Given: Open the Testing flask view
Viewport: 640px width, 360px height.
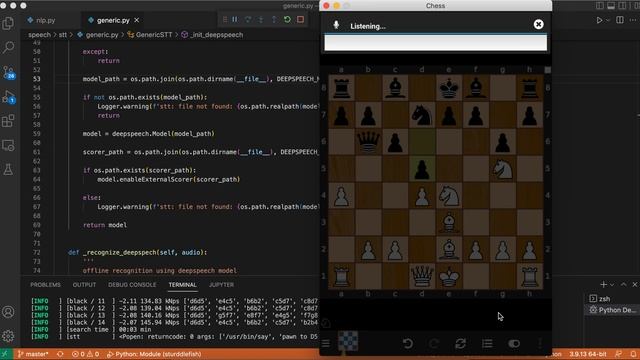Looking at the screenshot, I should tap(8, 169).
